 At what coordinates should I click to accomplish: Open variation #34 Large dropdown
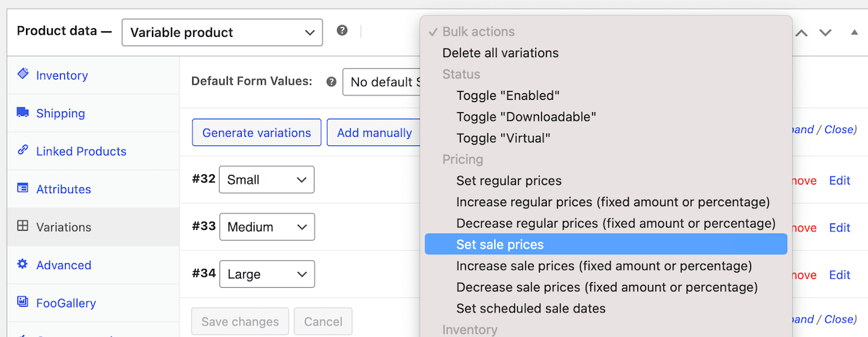pos(267,274)
